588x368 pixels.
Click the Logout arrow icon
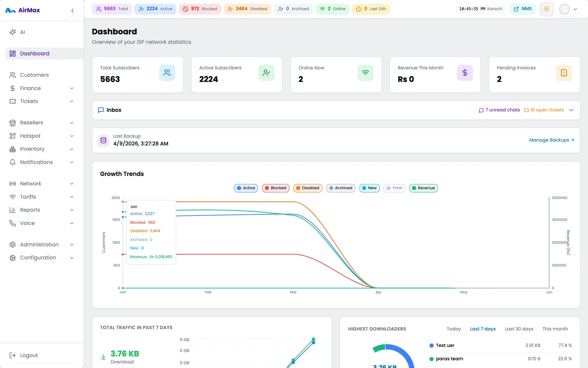click(12, 355)
